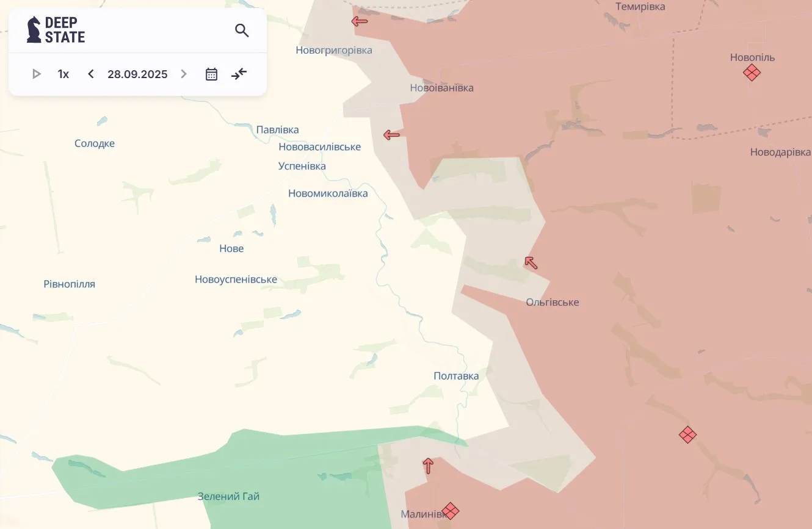Click the Зелений Гай label in green zone
812x529 pixels.
click(228, 497)
